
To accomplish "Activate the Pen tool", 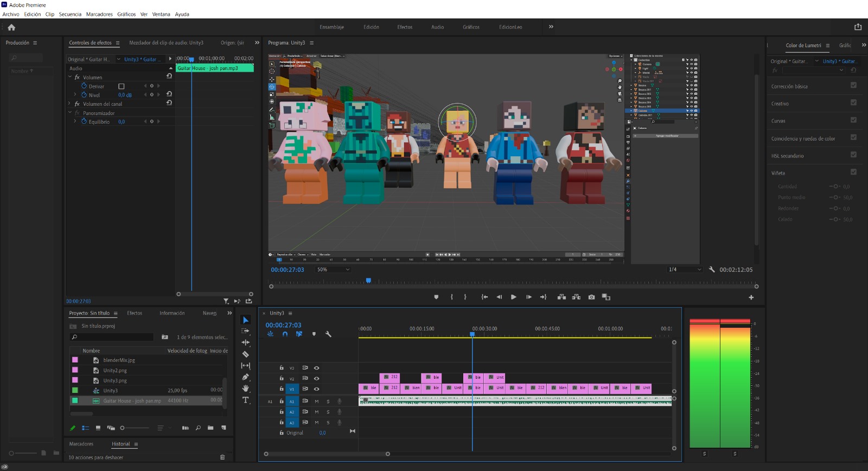I will pyautogui.click(x=246, y=377).
